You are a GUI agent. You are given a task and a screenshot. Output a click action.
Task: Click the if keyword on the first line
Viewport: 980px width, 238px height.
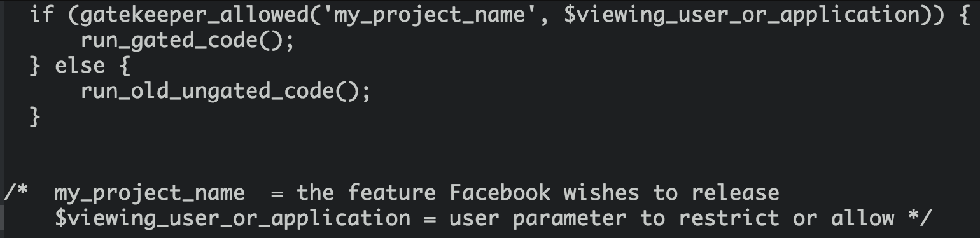(x=42, y=16)
